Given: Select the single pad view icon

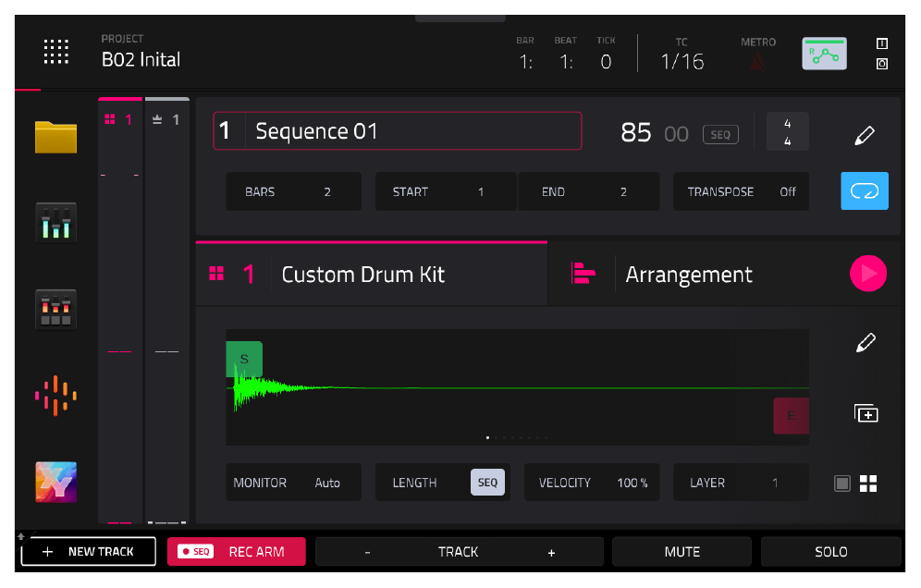Looking at the screenshot, I should pos(842,484).
